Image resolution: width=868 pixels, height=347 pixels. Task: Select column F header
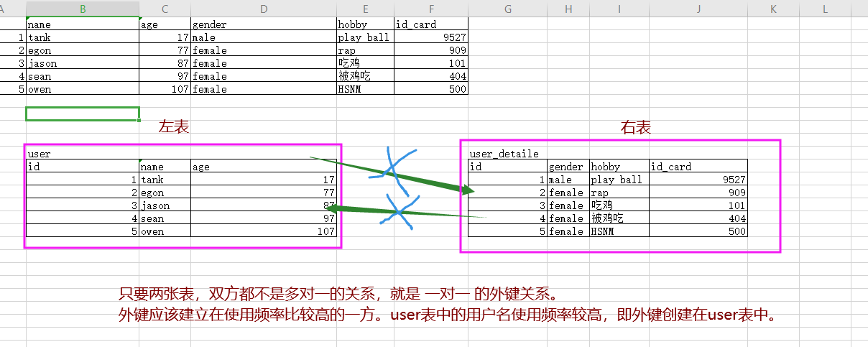(431, 9)
